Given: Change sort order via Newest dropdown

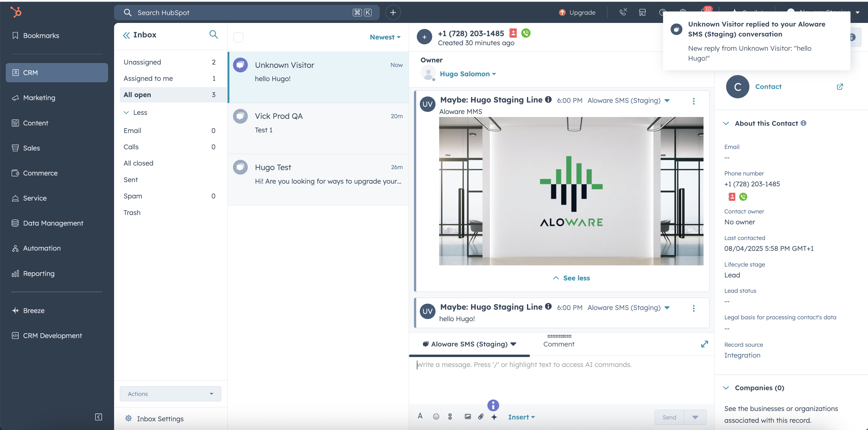Looking at the screenshot, I should click(x=385, y=37).
